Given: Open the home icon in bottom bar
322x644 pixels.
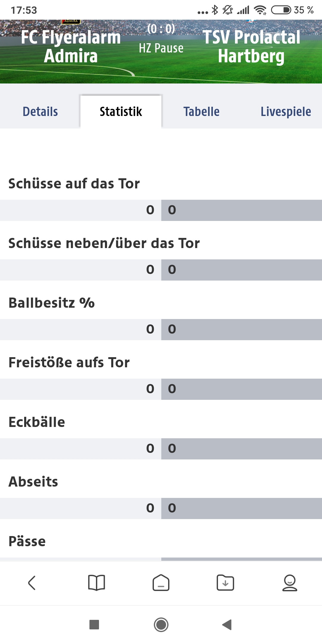Looking at the screenshot, I should pos(161,583).
